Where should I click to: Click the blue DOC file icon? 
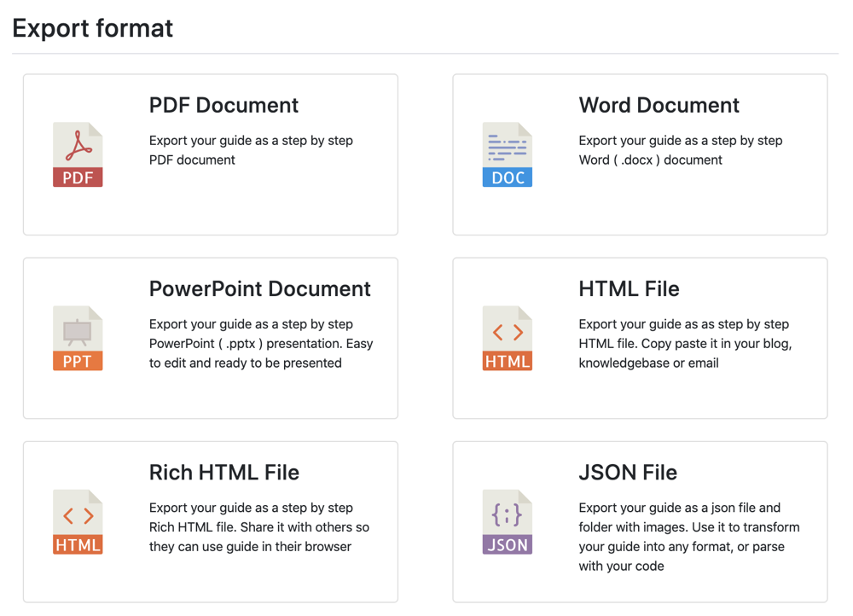[507, 154]
